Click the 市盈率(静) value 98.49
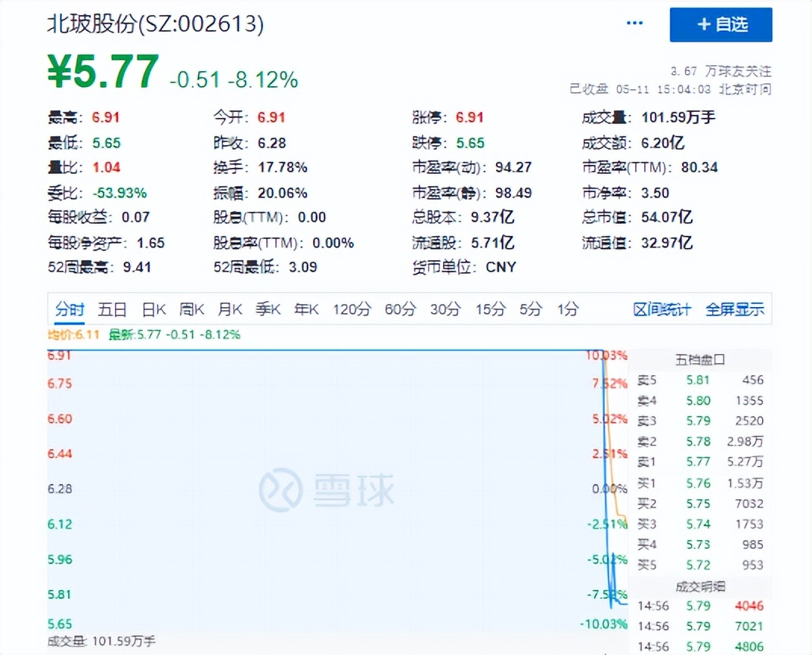Viewport: 812px width, 655px height. (x=513, y=193)
